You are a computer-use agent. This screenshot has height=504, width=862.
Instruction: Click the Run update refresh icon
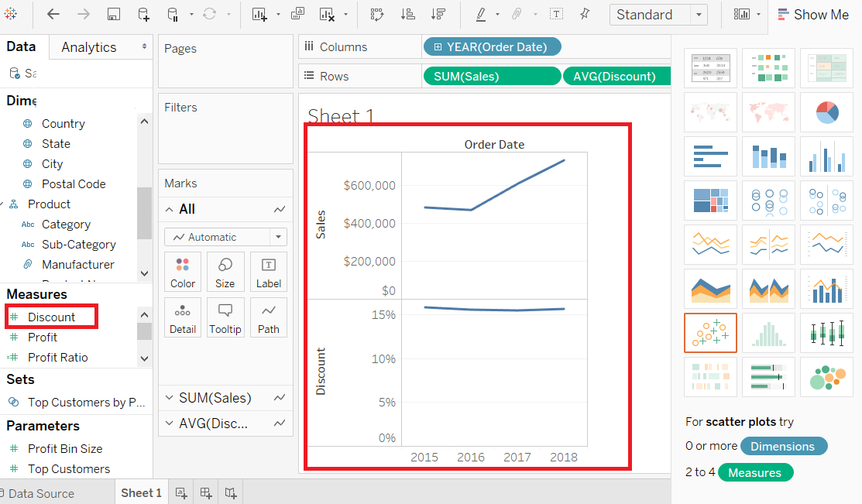pos(209,14)
